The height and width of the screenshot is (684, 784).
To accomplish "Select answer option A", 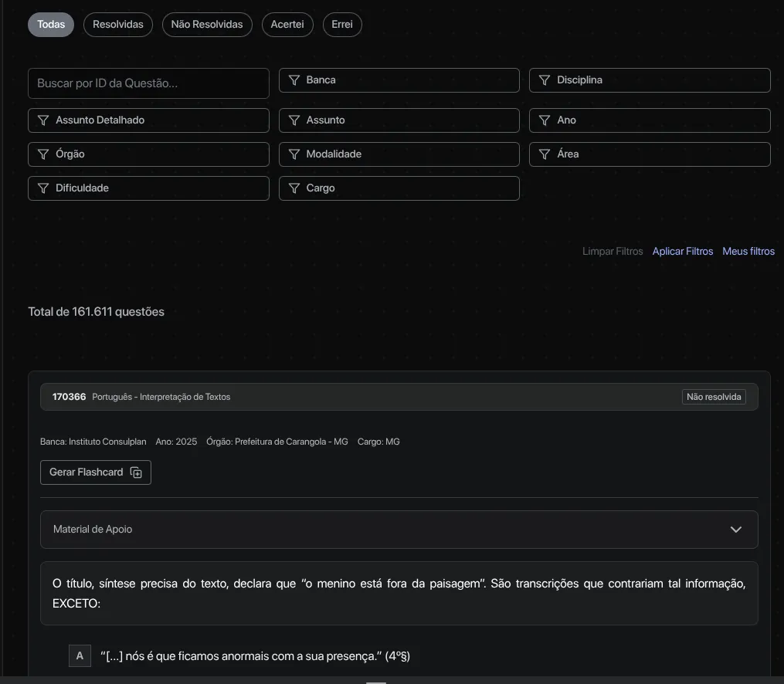I will click(x=80, y=656).
